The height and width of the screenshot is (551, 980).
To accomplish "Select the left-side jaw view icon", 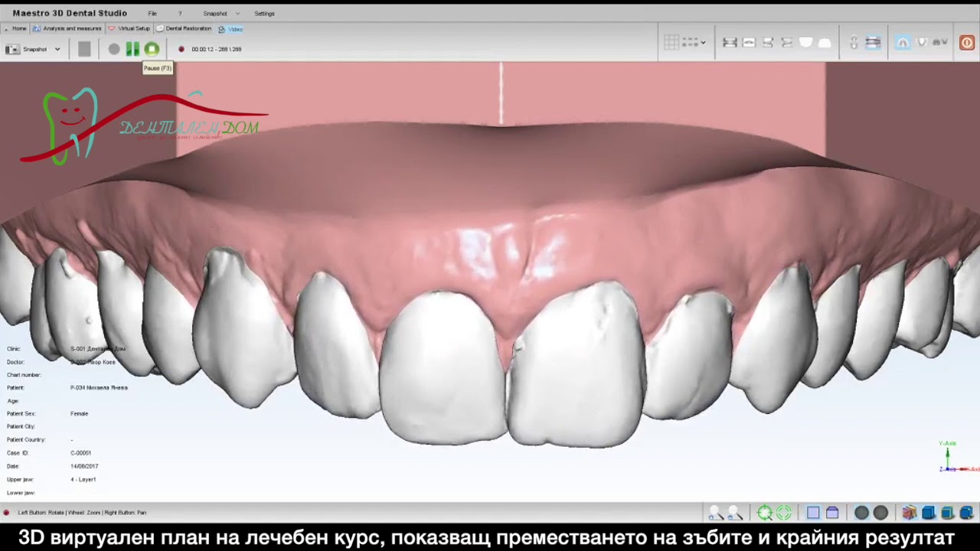I will click(x=786, y=43).
